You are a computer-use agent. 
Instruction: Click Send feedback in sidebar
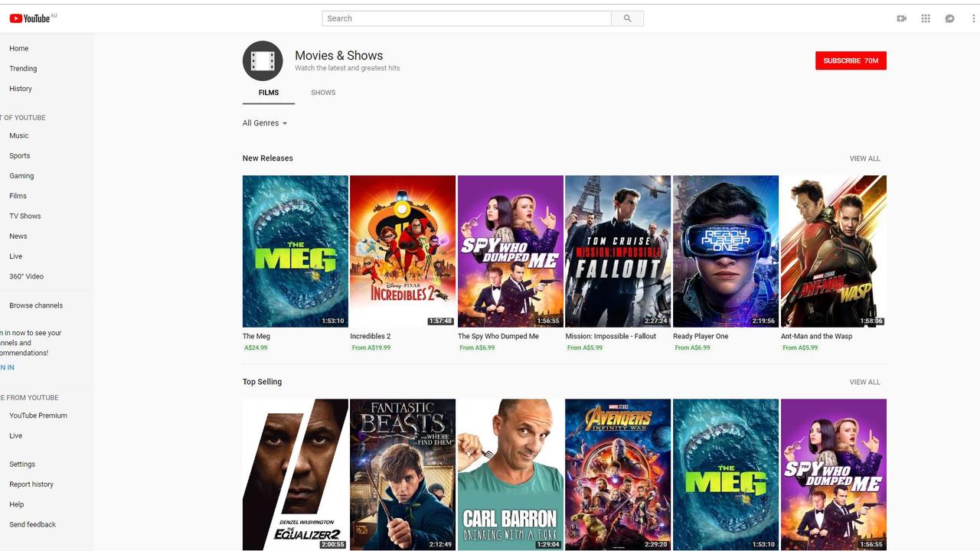tap(33, 524)
